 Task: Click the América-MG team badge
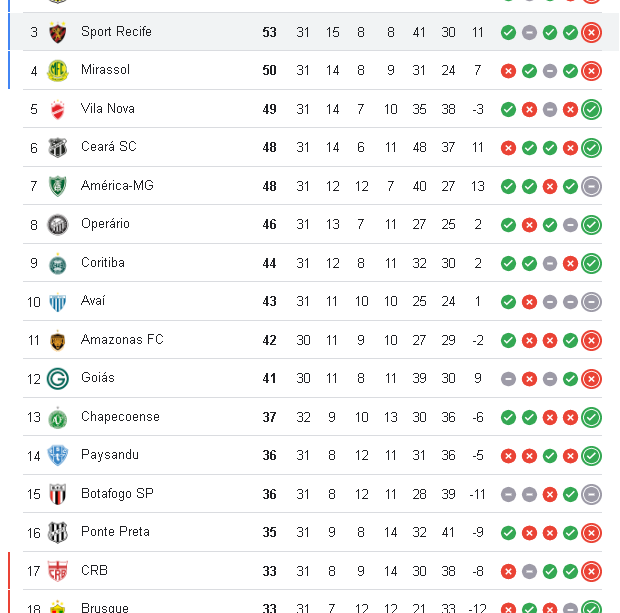coord(57,186)
